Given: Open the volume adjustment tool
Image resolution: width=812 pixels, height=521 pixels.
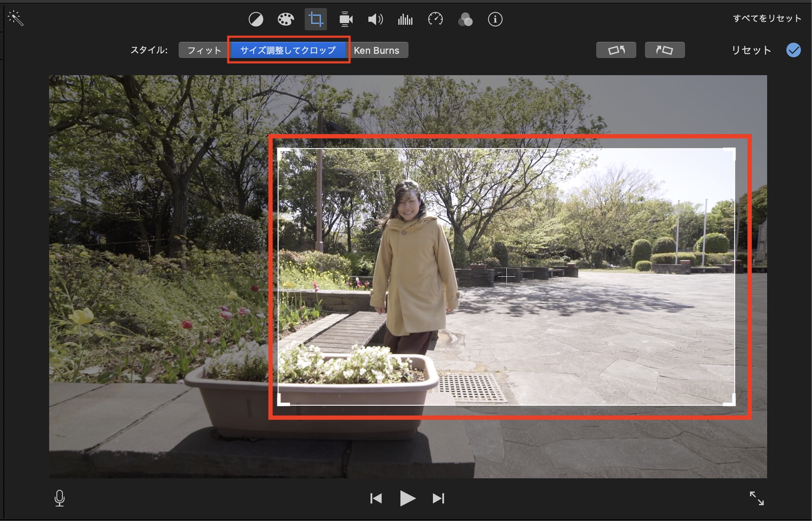Looking at the screenshot, I should coord(375,19).
